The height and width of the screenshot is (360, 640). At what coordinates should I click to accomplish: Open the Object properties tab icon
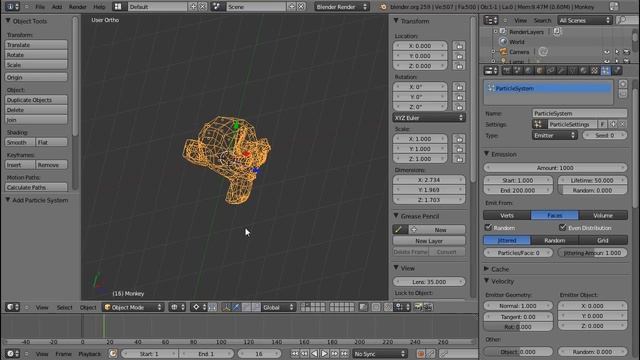pyautogui.click(x=540, y=71)
